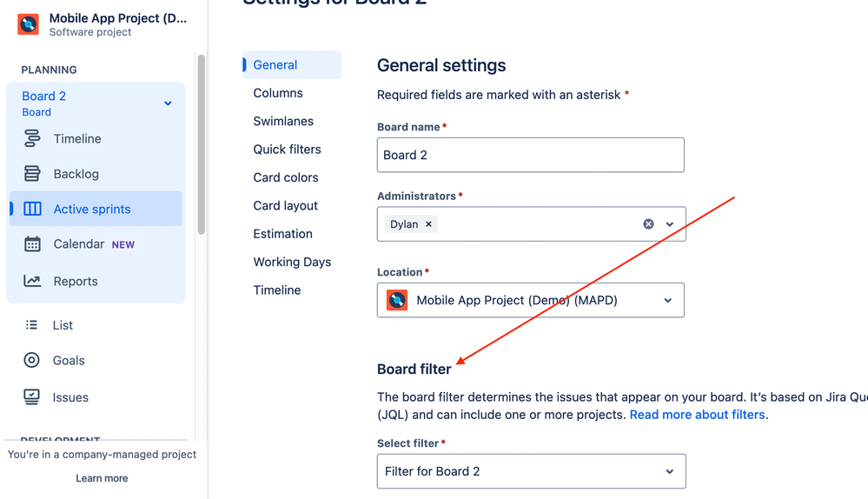This screenshot has width=868, height=499.
Task: Click the Mobile App Project logo
Action: [x=28, y=24]
